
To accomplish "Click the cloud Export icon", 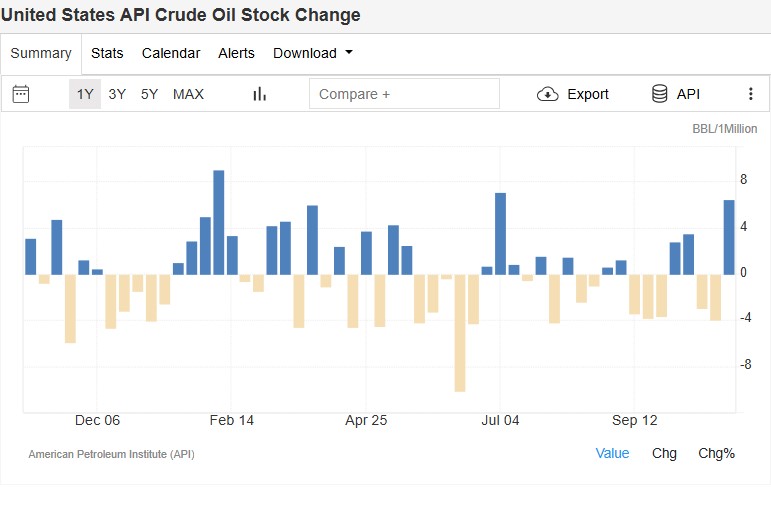I will [548, 94].
